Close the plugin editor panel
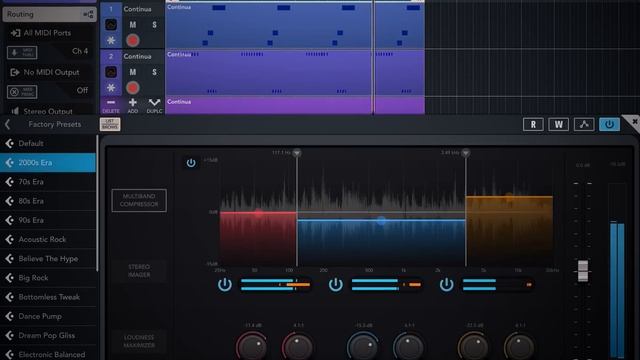 point(634,122)
